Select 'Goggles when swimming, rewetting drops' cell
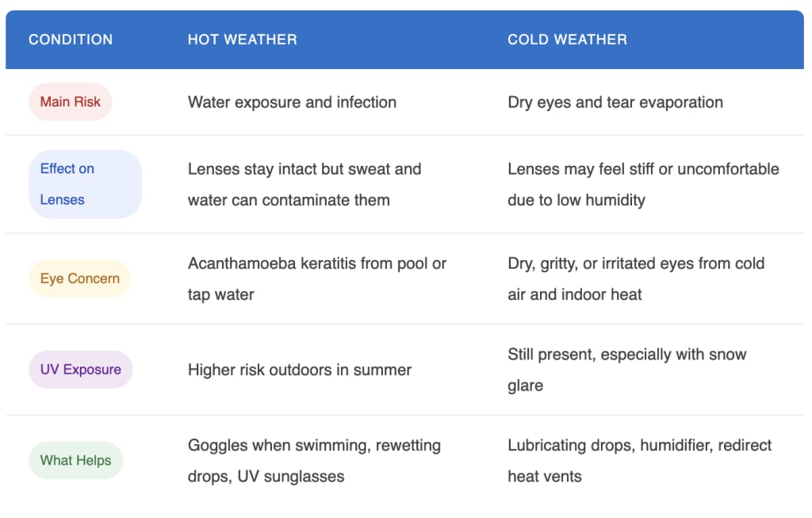 click(314, 461)
